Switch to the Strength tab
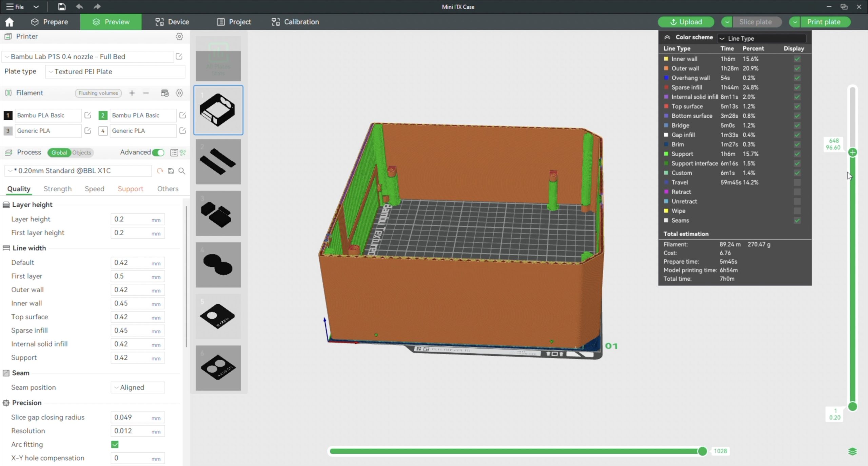 [x=58, y=189]
